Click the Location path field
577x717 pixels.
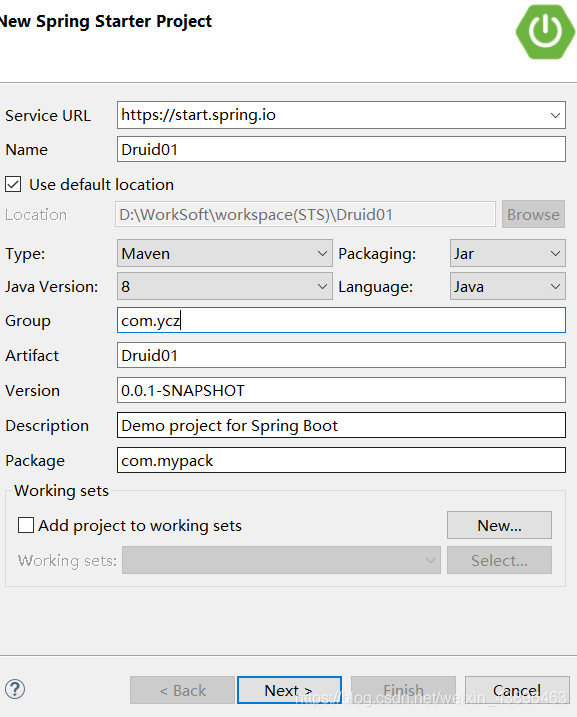(305, 214)
